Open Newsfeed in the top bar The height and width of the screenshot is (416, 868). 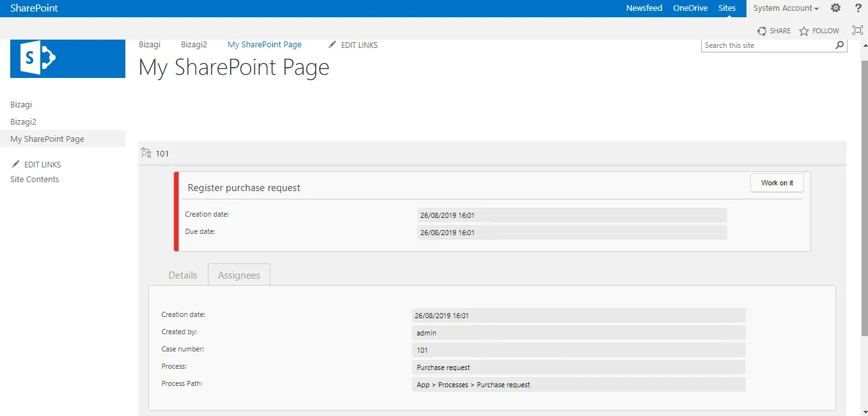(x=644, y=8)
